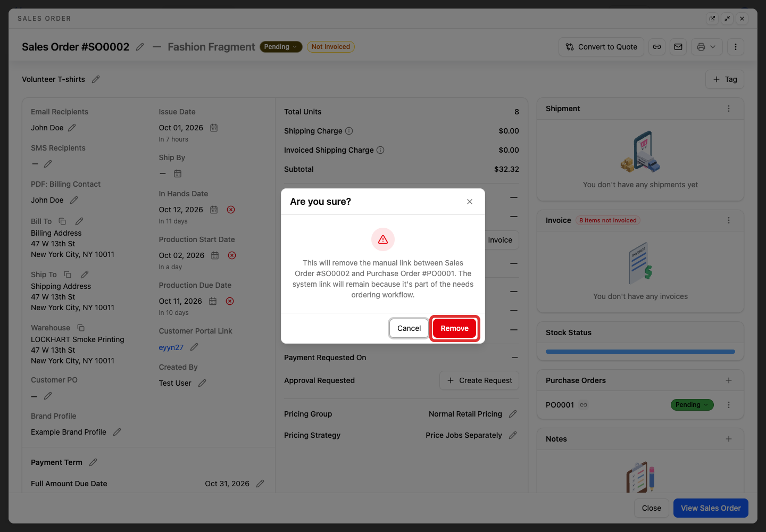Edit PDF Billing Contact John Doe

tap(74, 200)
